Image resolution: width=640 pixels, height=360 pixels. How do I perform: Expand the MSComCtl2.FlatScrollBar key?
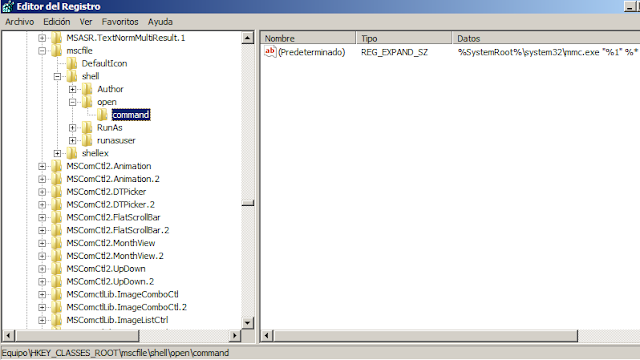pyautogui.click(x=42, y=218)
